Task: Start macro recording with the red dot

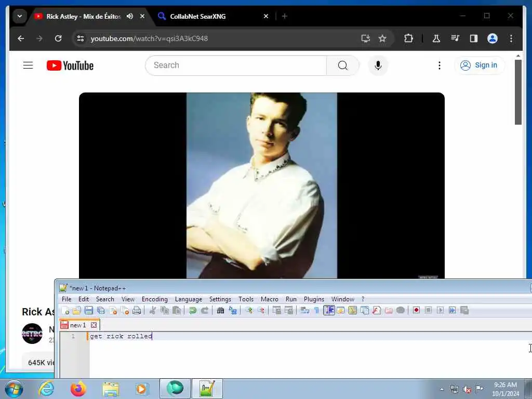Action: [416, 311]
